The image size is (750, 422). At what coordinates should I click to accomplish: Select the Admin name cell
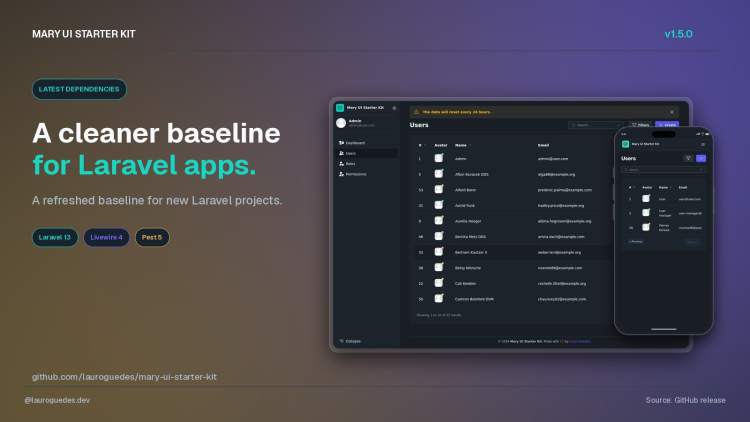point(460,159)
